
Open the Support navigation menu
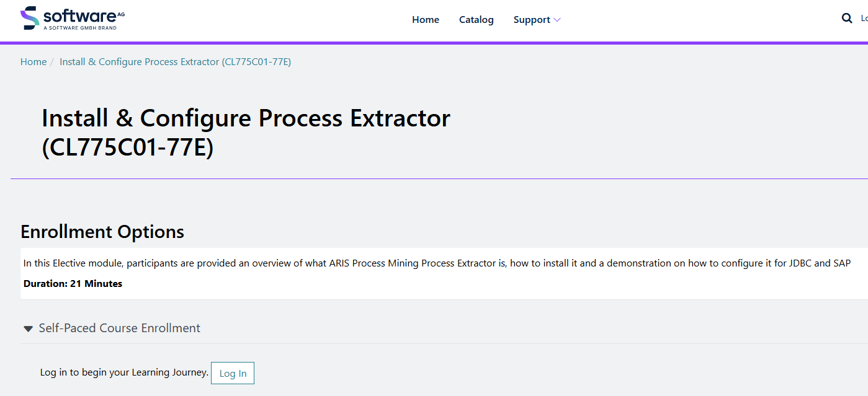[x=532, y=20]
